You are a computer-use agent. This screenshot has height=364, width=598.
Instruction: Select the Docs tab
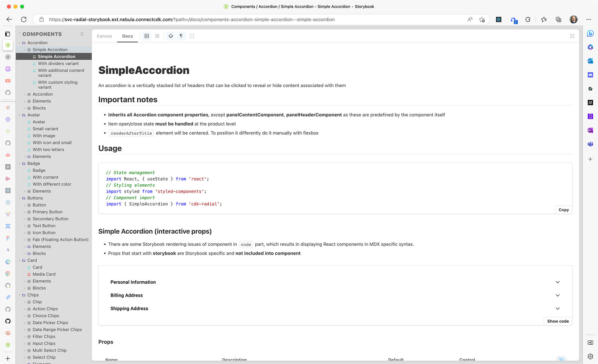coord(127,36)
